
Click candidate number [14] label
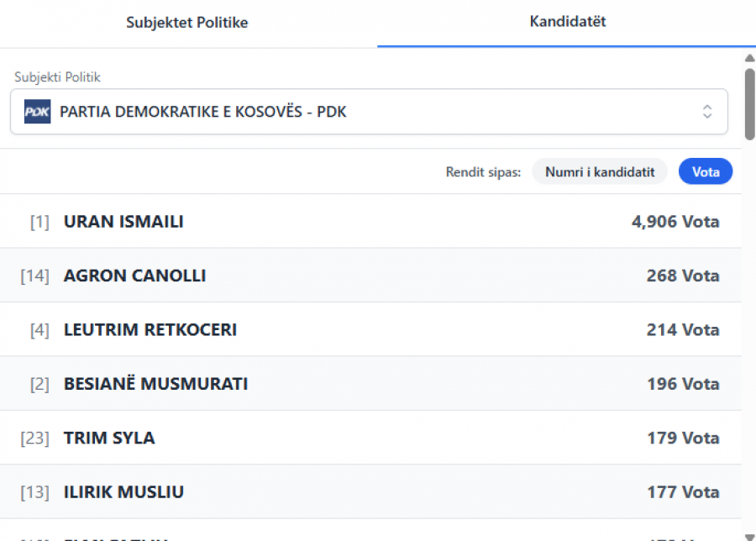click(x=34, y=276)
